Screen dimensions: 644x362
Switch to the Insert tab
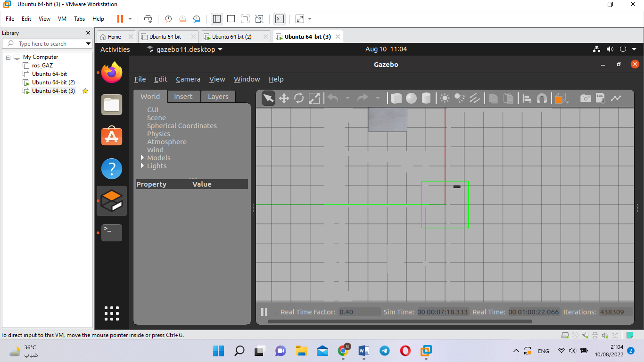click(184, 96)
